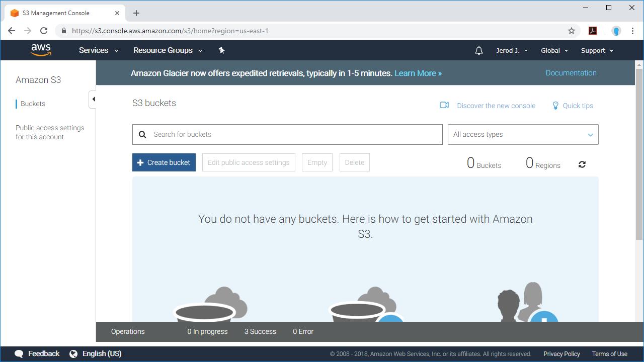
Task: Click the Adobe Acrobat browser extension icon
Action: 593,31
